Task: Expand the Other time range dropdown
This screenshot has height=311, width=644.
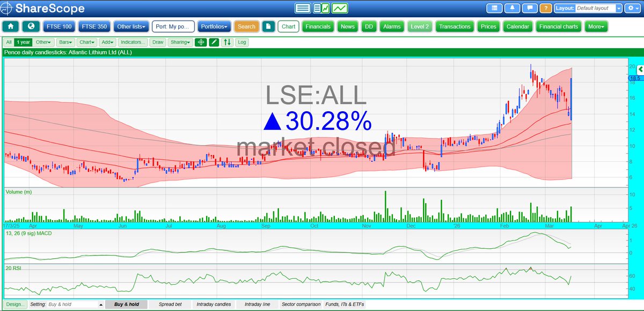Action: coord(43,42)
